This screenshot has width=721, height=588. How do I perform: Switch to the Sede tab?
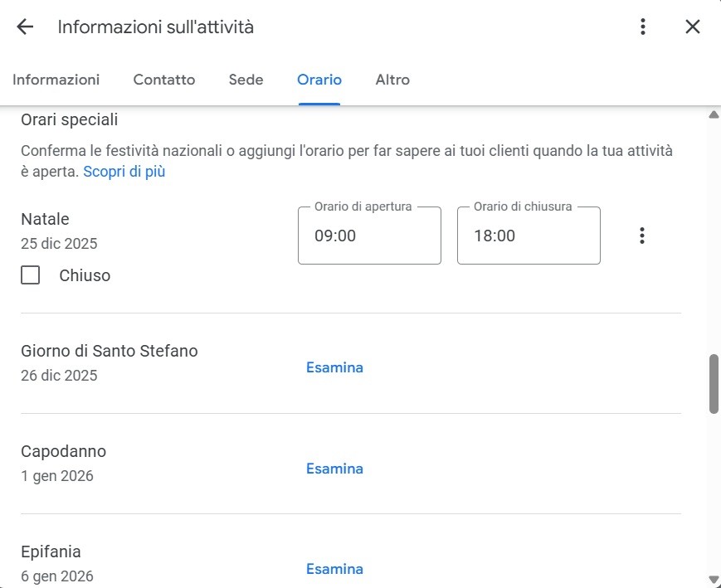tap(245, 80)
